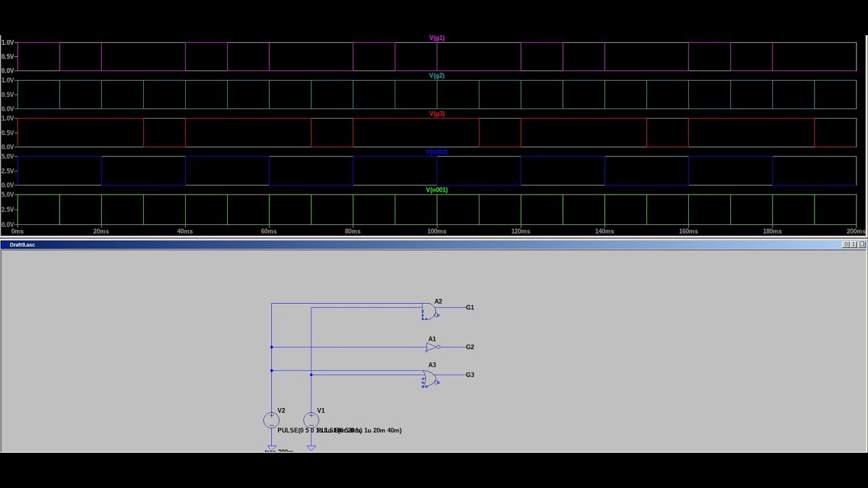This screenshot has height=488, width=868.
Task: Close the Draft9.asc schematic window
Action: [x=862, y=245]
